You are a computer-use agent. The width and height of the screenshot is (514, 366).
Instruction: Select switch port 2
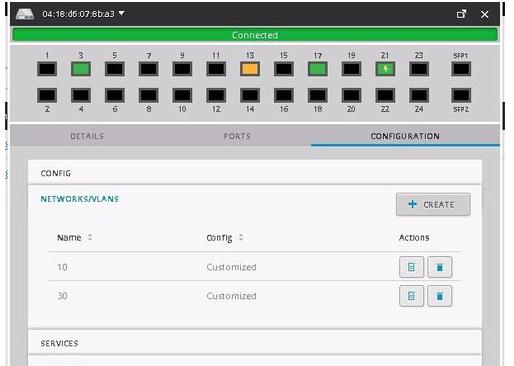[x=47, y=95]
